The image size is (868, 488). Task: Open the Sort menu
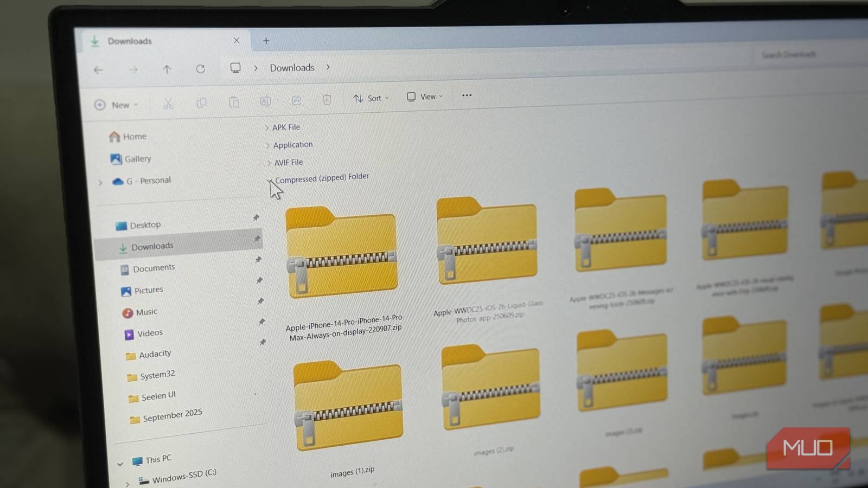point(371,98)
